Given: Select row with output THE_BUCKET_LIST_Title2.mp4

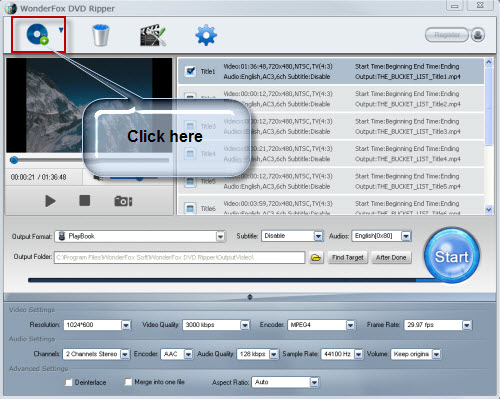Looking at the screenshot, I should pyautogui.click(x=331, y=99).
